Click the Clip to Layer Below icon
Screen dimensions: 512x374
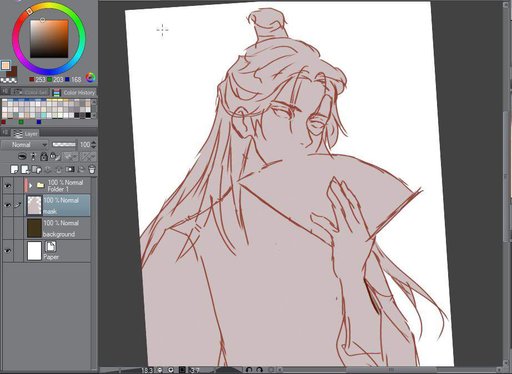[x=22, y=156]
